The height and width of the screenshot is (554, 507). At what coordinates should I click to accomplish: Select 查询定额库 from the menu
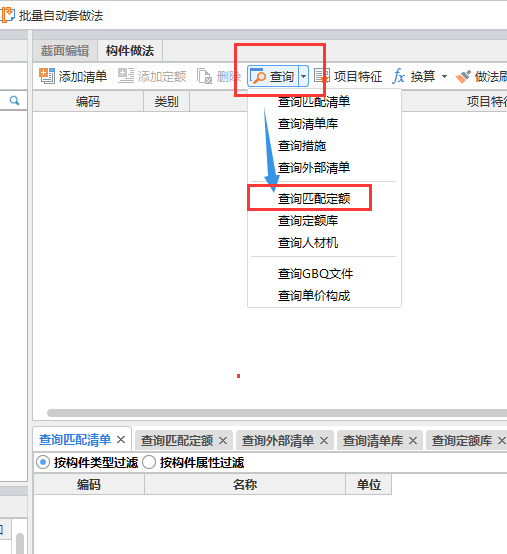pos(308,220)
